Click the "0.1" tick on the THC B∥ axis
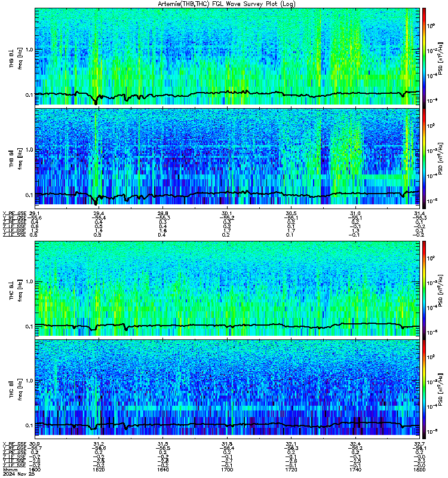Image resolution: width=448 pixels, height=478 pixels. (29, 425)
